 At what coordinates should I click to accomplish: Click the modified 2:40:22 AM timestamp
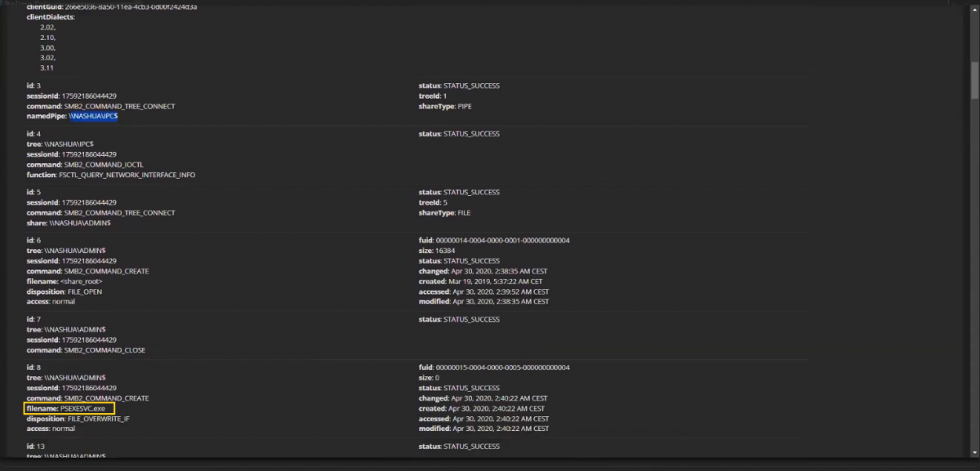(483, 429)
